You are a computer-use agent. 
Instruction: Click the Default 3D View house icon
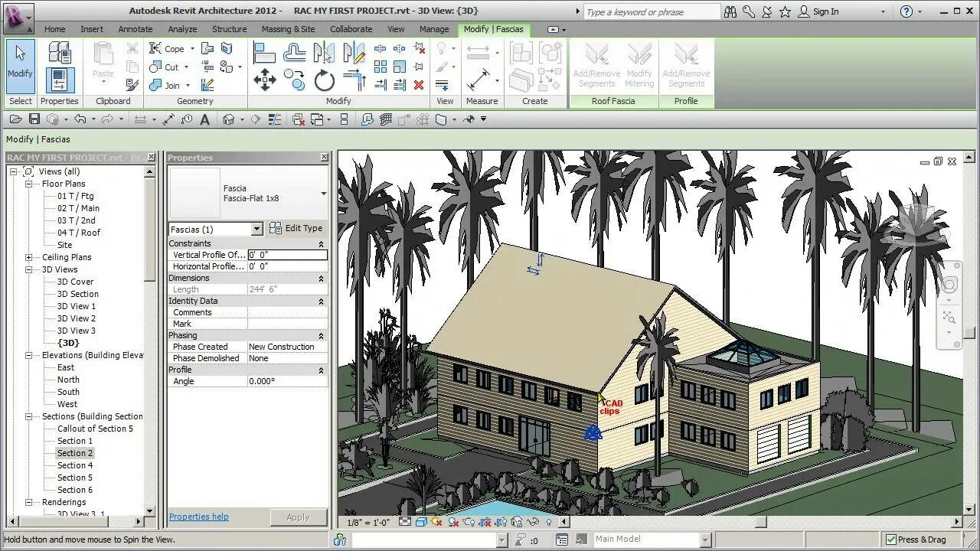tap(228, 119)
